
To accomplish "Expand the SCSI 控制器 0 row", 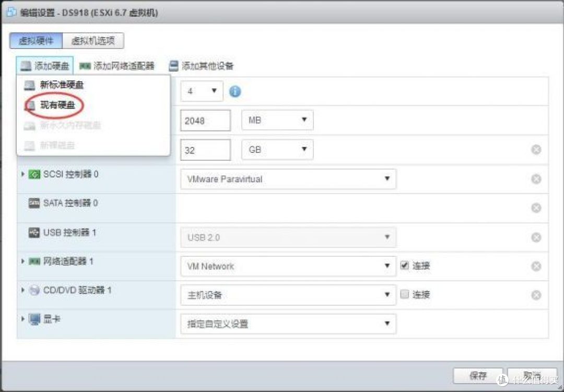I will pyautogui.click(x=22, y=174).
